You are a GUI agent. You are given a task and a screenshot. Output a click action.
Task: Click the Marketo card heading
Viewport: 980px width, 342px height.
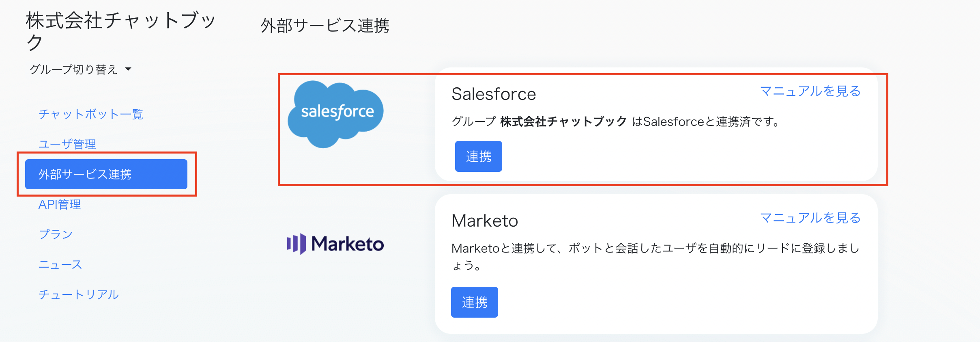[485, 221]
